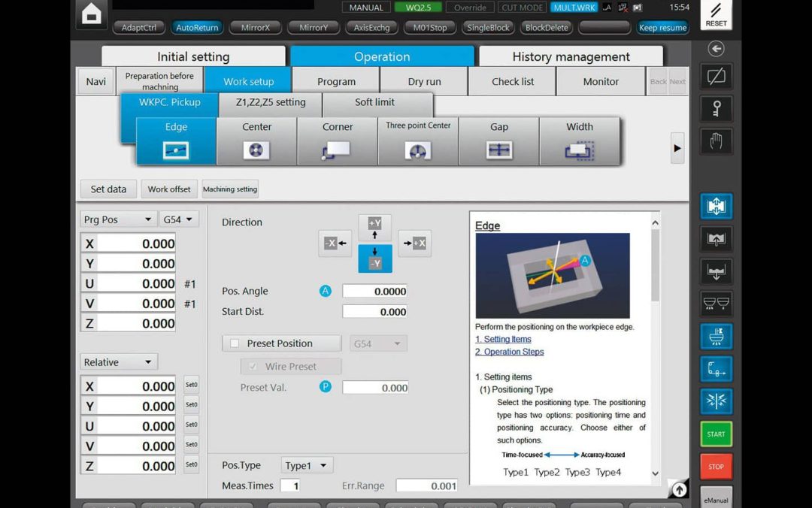Open the Prg Pos dropdown
Viewport: 812px width, 508px height.
(x=117, y=219)
